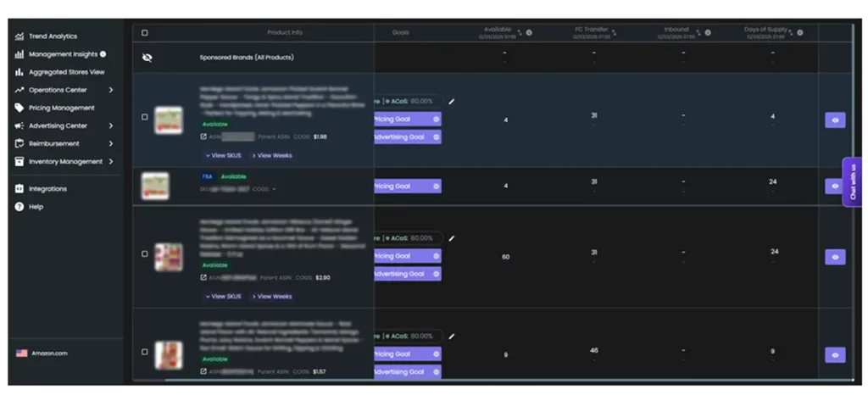Screen dimensions: 868x401
Task: Expand the Operations Center chevron
Action: tap(111, 90)
